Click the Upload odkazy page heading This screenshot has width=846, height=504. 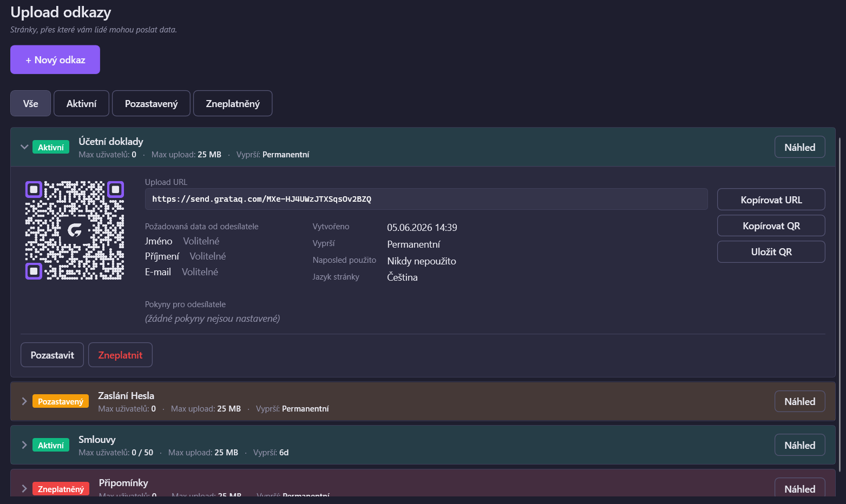coord(61,12)
